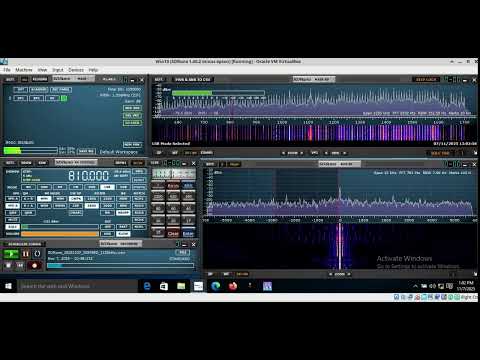Screen dimensions: 480x360
Task: Open SETT in the Main SP window
Action: click(159, 79)
